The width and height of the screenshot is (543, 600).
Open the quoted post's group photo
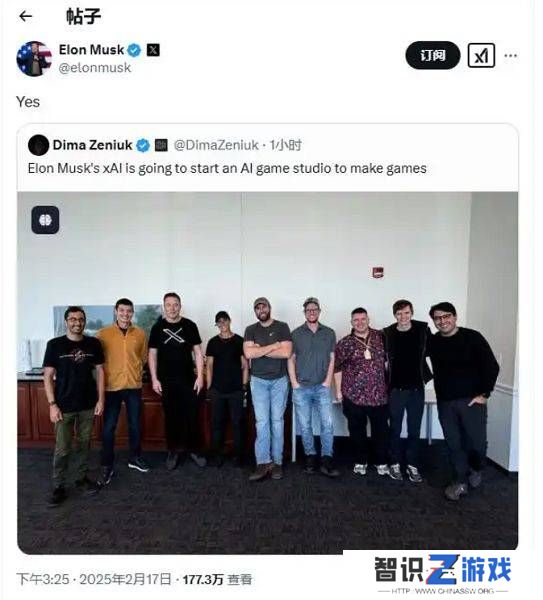(267, 373)
